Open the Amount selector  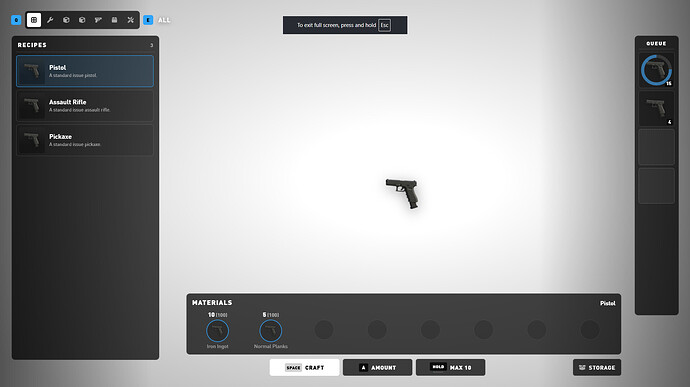pyautogui.click(x=378, y=367)
